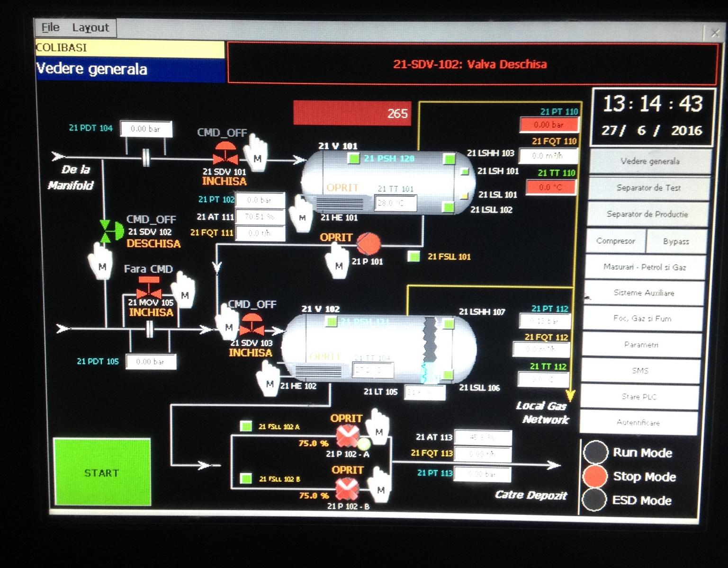Open the File menu

pyautogui.click(x=50, y=27)
